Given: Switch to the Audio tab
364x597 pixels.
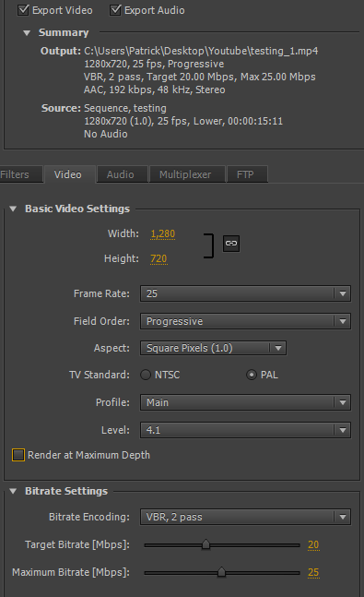Looking at the screenshot, I should pos(122,174).
